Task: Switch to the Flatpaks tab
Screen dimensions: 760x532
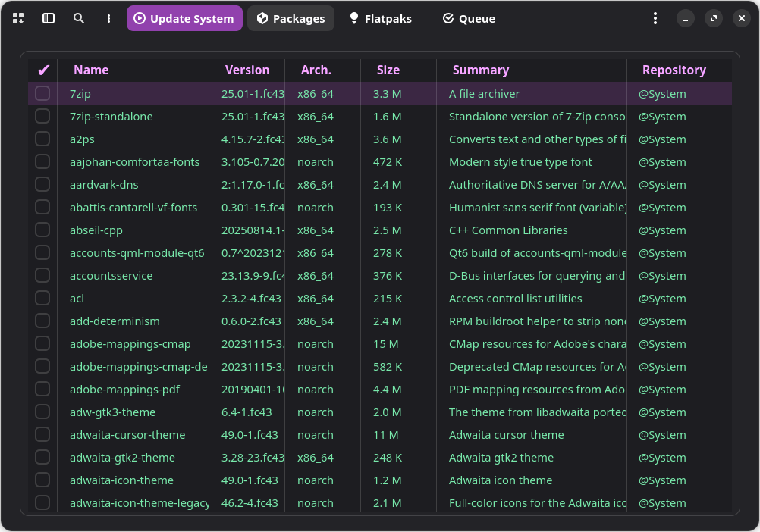Action: [380, 18]
